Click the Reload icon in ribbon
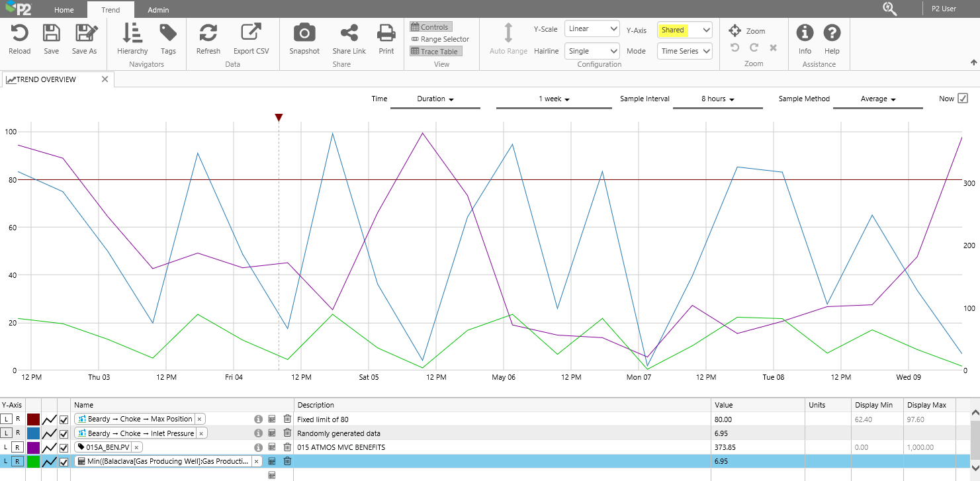Screen dimensions: 980x481 tap(19, 33)
